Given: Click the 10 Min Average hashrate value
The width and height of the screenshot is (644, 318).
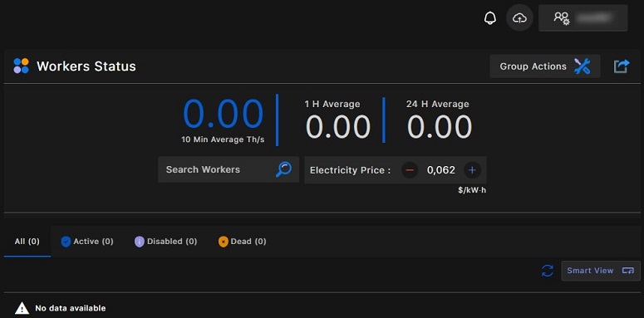Looking at the screenshot, I should coord(223,114).
